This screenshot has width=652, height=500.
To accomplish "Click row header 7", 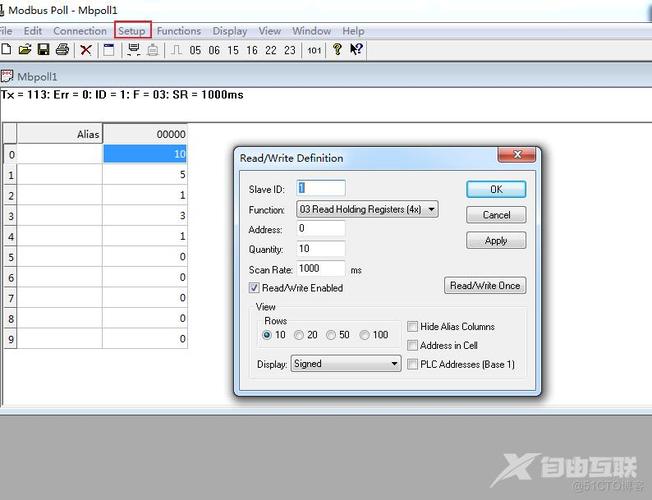I will tap(10, 298).
